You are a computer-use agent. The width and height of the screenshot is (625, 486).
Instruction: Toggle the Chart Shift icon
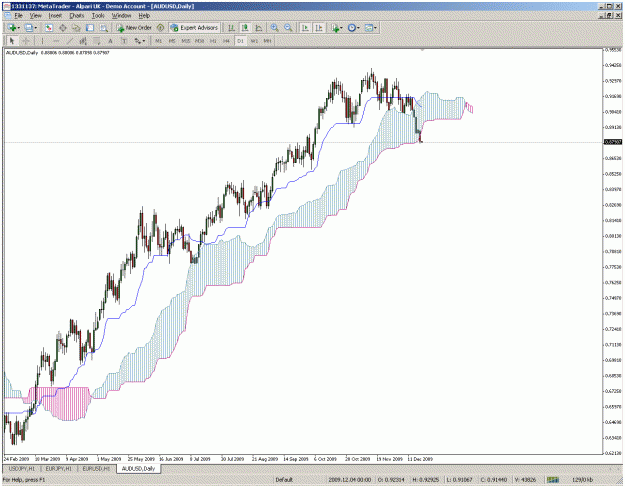coord(318,28)
